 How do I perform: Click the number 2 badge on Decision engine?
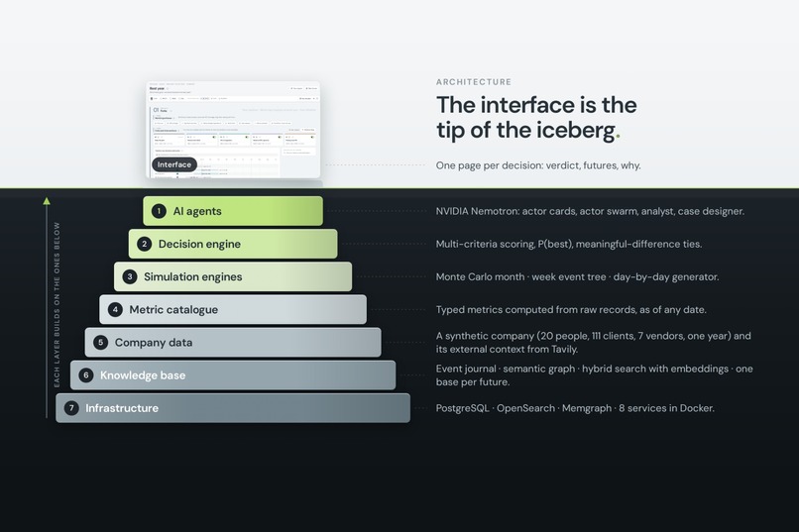click(x=144, y=244)
